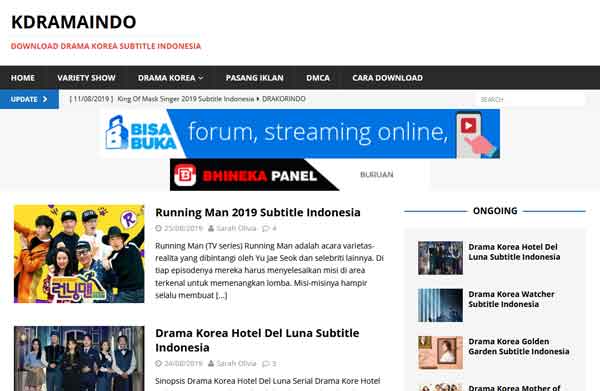The height and width of the screenshot is (391, 600).
Task: Open sidebar link Drama Korea Golden Garden
Action: tap(519, 346)
